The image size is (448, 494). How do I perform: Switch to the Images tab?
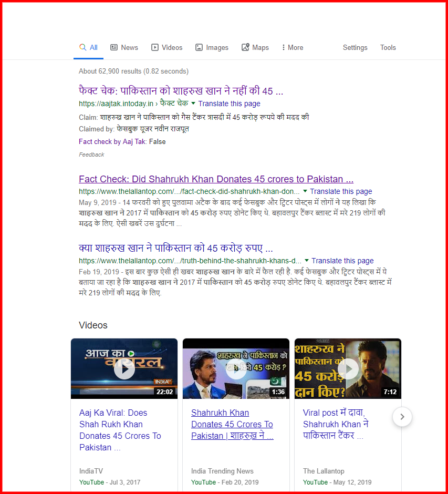(x=212, y=48)
